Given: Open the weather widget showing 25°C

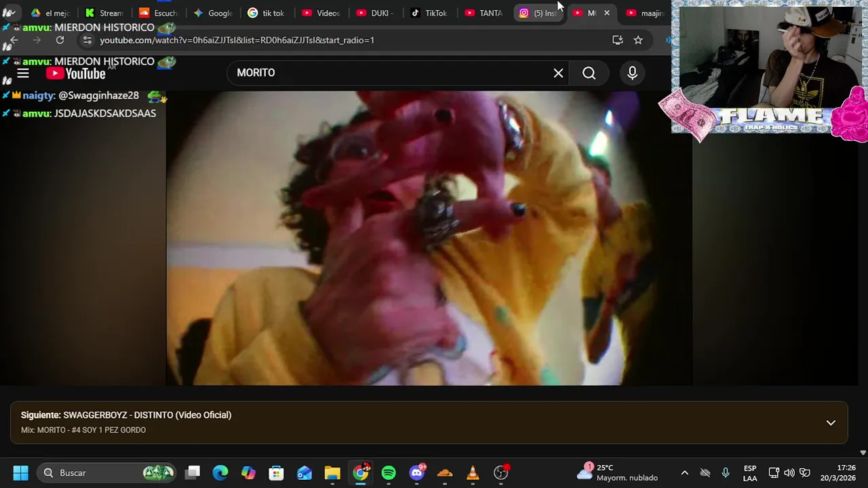Looking at the screenshot, I should click(x=617, y=472).
